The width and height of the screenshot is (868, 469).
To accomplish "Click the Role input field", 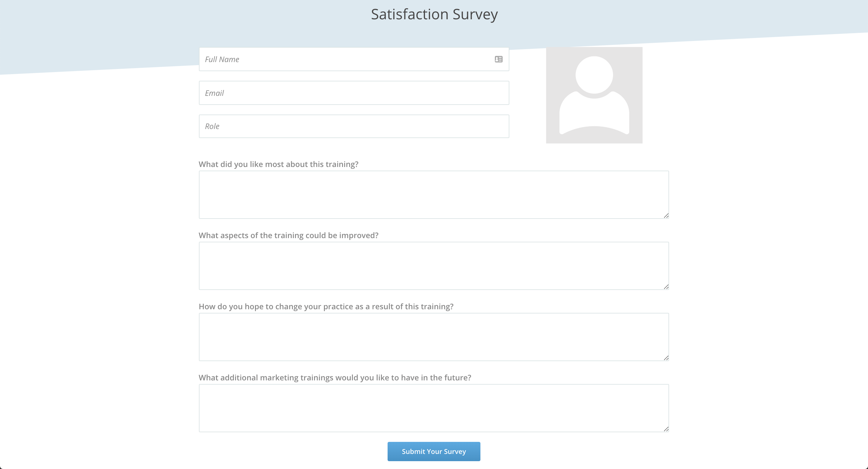I will point(354,126).
